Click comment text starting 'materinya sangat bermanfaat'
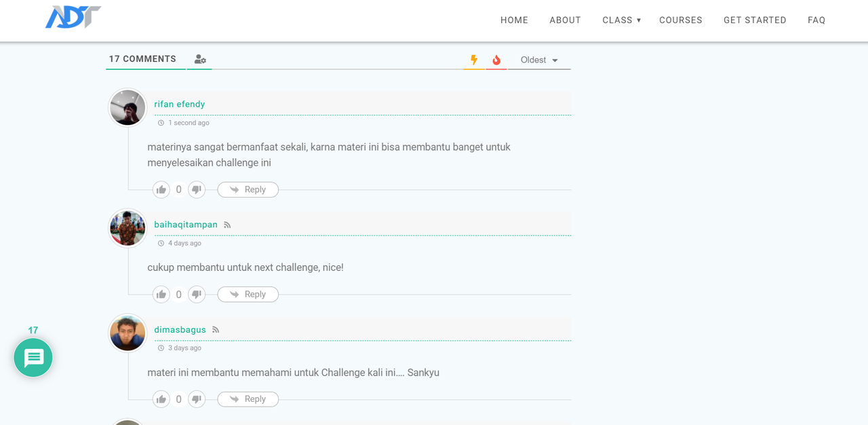 pos(329,155)
